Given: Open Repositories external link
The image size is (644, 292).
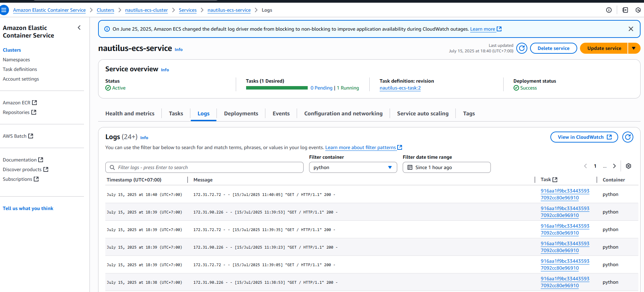Looking at the screenshot, I should tap(19, 112).
